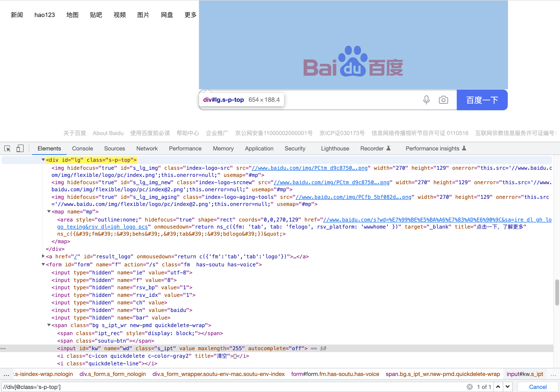The width and height of the screenshot is (560, 392).
Task: Open the hao123 link
Action: coord(45,15)
